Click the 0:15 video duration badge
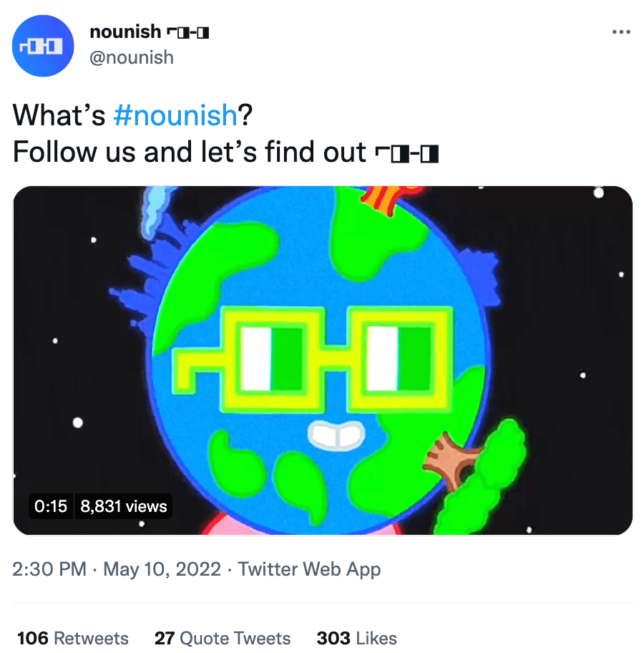 (x=50, y=506)
